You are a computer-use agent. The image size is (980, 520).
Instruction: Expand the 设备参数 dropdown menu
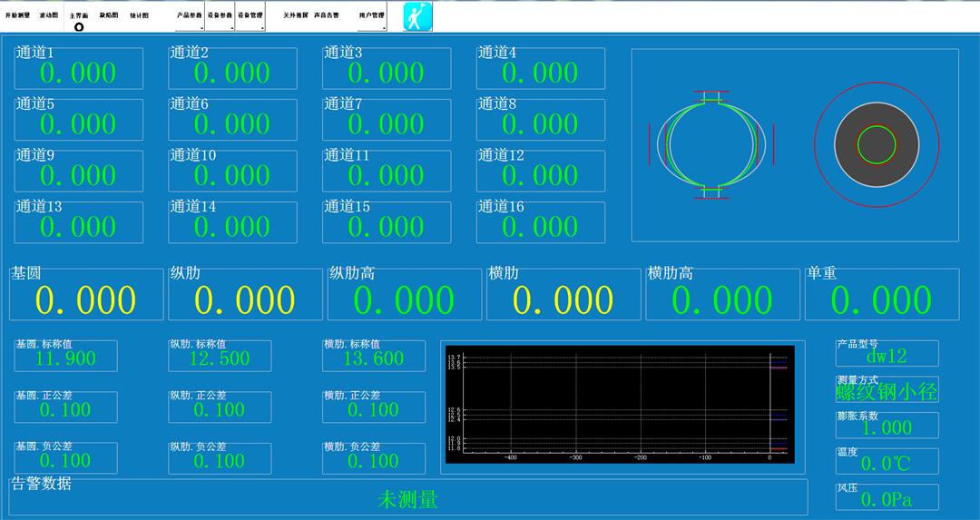(x=220, y=16)
